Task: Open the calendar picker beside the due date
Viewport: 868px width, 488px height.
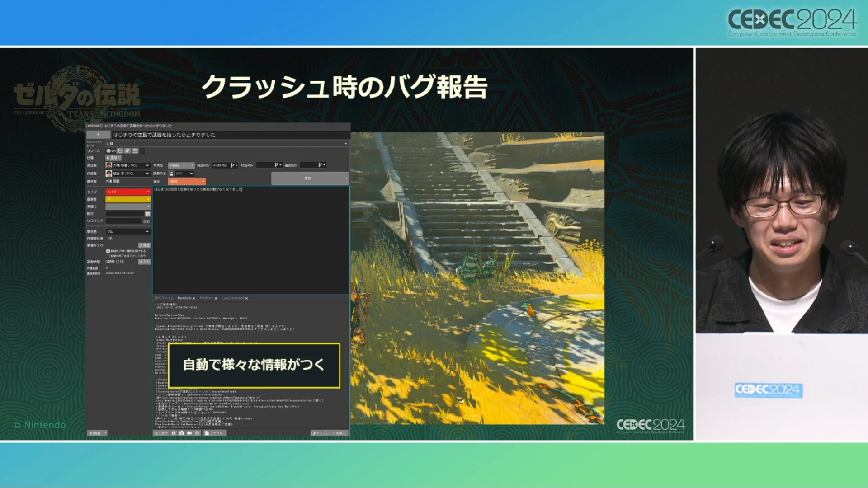Action: 147,214
